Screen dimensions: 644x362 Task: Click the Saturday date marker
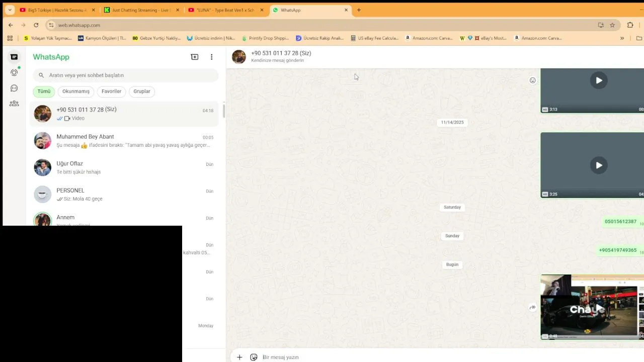coord(452,207)
